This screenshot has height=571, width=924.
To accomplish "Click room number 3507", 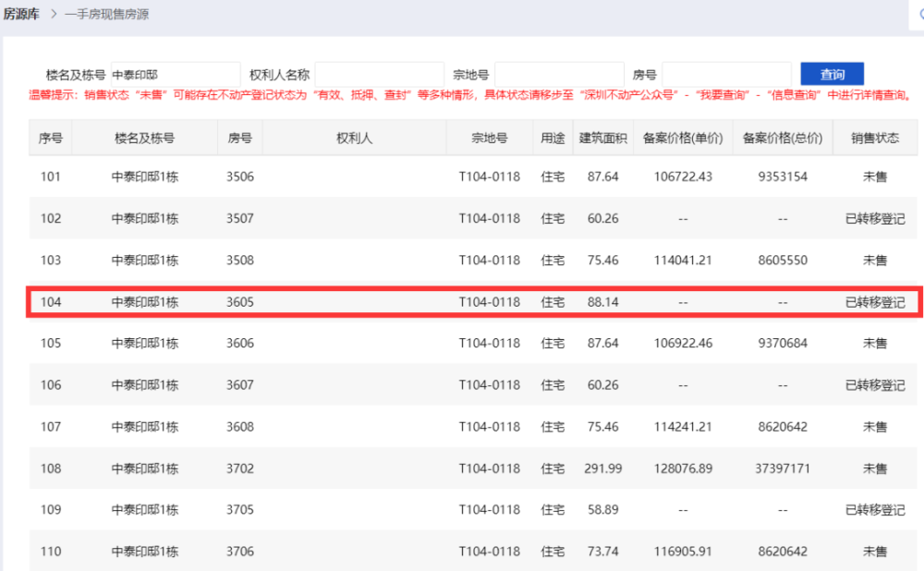I will 240,219.
